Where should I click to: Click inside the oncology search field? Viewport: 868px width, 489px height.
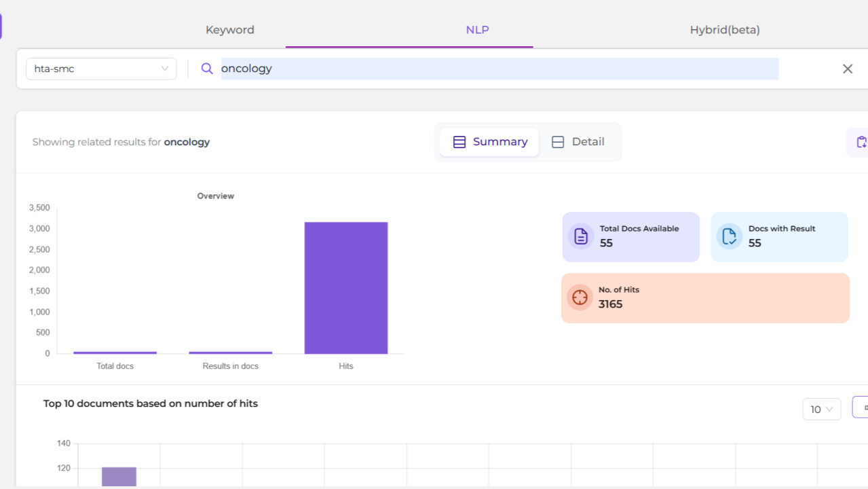coord(499,69)
